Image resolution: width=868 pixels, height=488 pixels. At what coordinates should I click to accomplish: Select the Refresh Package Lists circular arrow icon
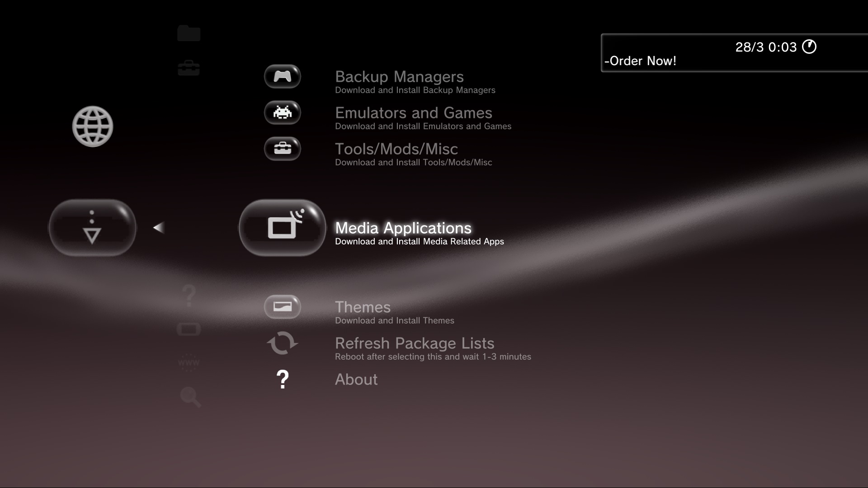point(282,343)
